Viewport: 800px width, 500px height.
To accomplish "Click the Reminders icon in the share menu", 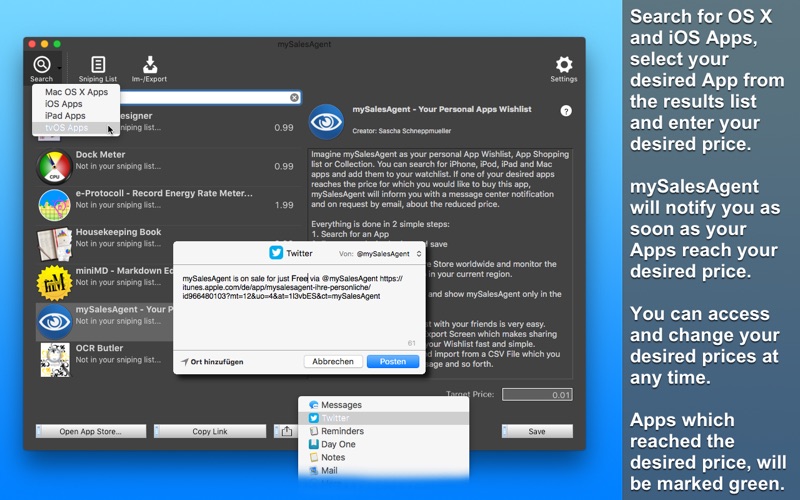I will [x=314, y=431].
